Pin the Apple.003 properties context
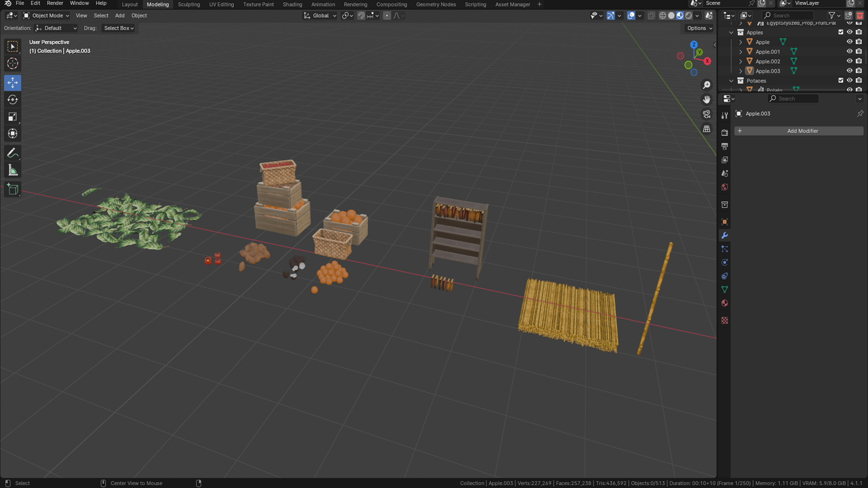The image size is (868, 488). pyautogui.click(x=860, y=113)
